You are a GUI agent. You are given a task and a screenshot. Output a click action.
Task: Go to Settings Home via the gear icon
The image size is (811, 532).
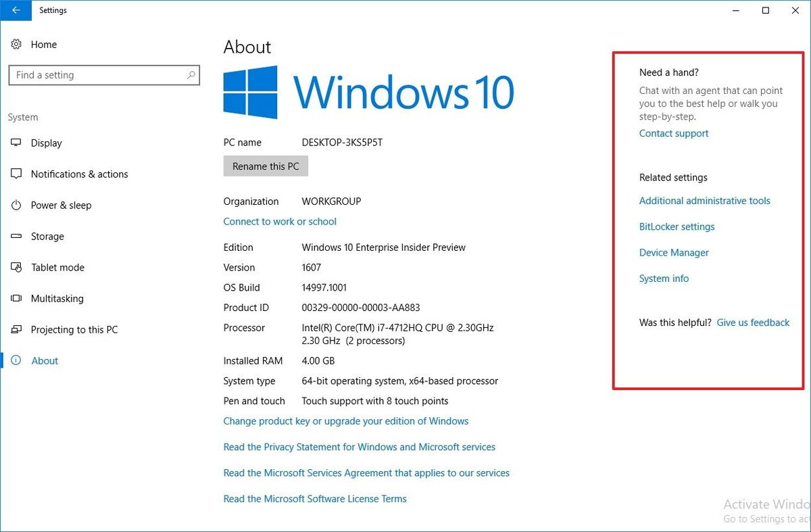16,44
